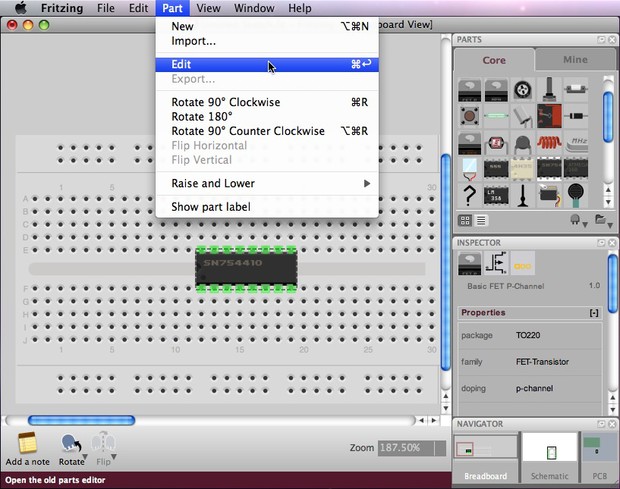Click the yellow PCB footprint image in Inspector
Screen dimensions: 620x489
click(522, 265)
